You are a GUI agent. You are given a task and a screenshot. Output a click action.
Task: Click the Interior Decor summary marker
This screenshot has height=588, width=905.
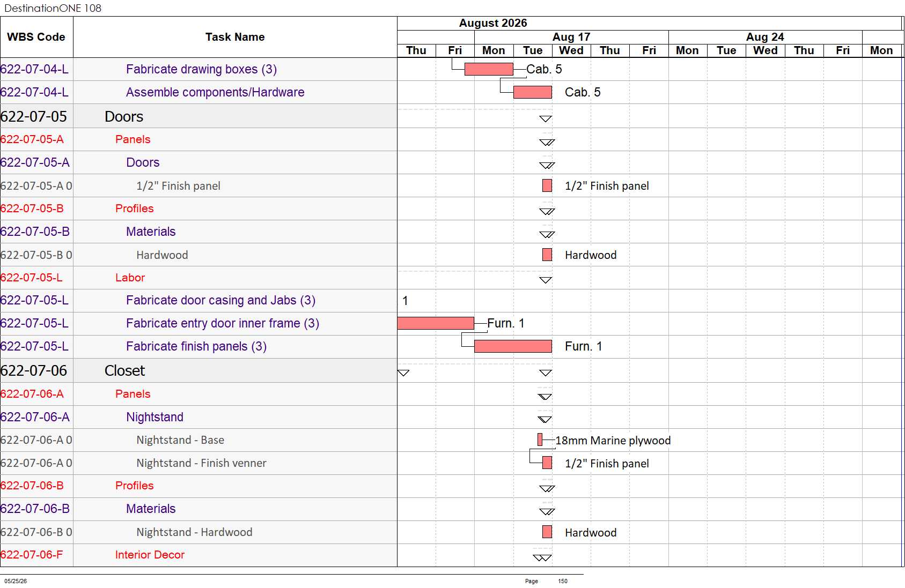tap(542, 557)
